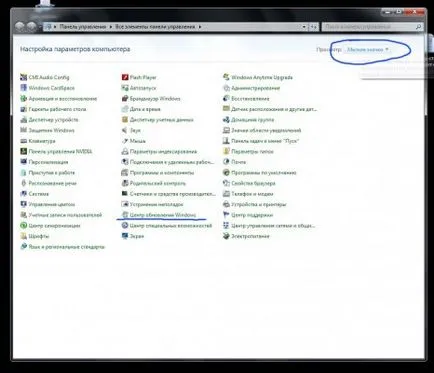Open the Распознавание речи link
This screenshot has height=373, width=434.
(x=52, y=183)
